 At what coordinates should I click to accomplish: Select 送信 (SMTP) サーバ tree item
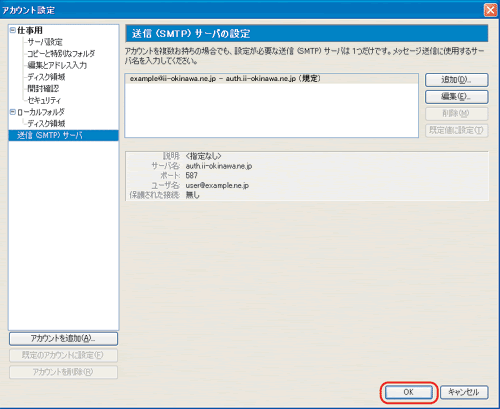tap(63, 135)
